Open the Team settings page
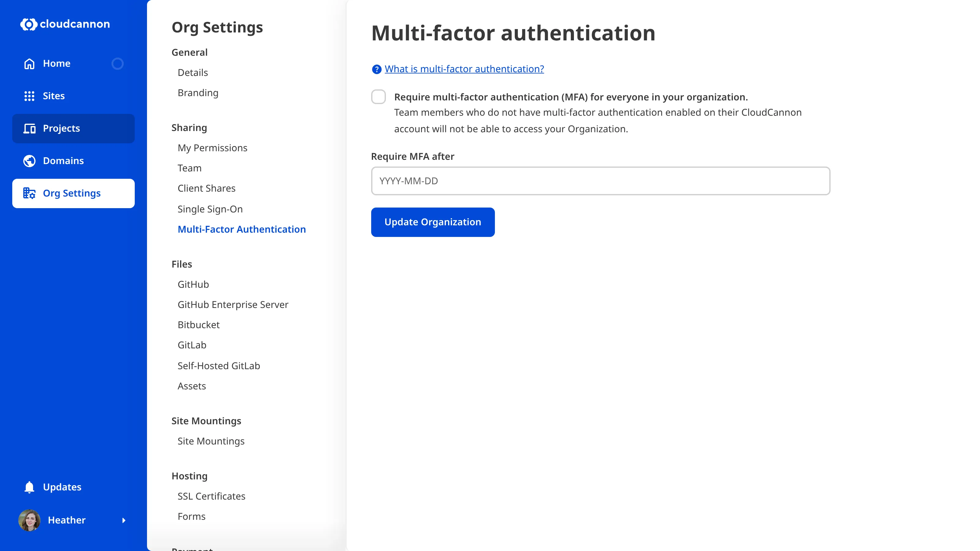The image size is (980, 551). [190, 168]
